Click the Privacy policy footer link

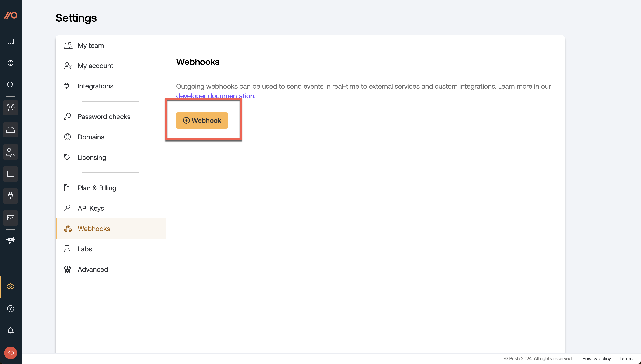pos(596,358)
